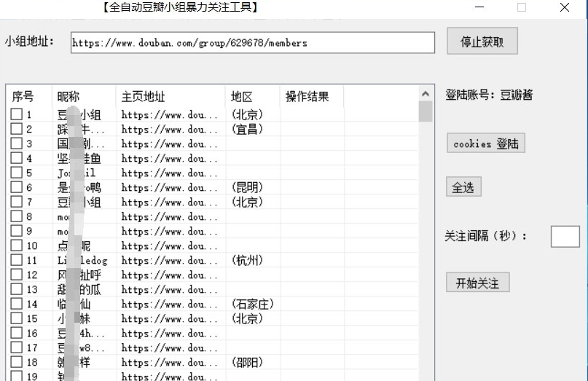Click the (石家庄) region cell
The image size is (588, 381).
click(253, 304)
